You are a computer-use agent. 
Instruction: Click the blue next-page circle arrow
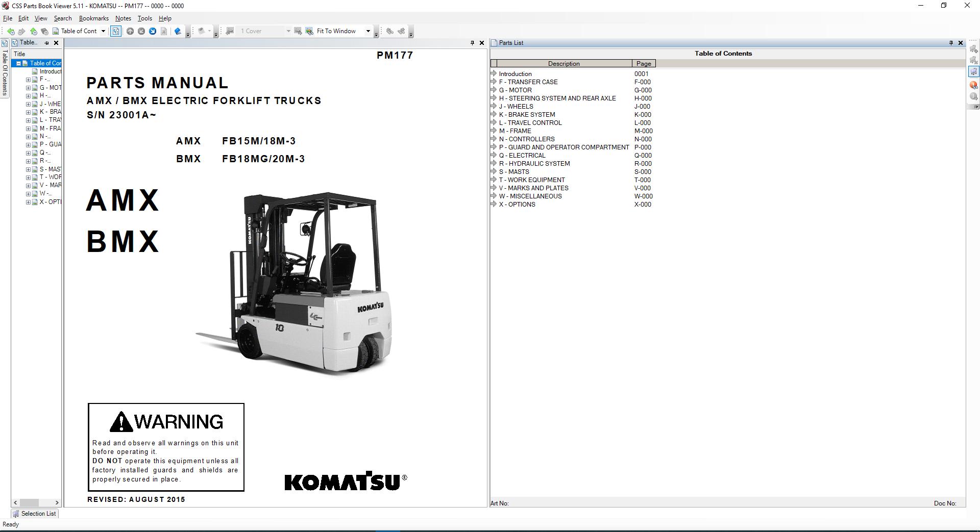tap(153, 31)
